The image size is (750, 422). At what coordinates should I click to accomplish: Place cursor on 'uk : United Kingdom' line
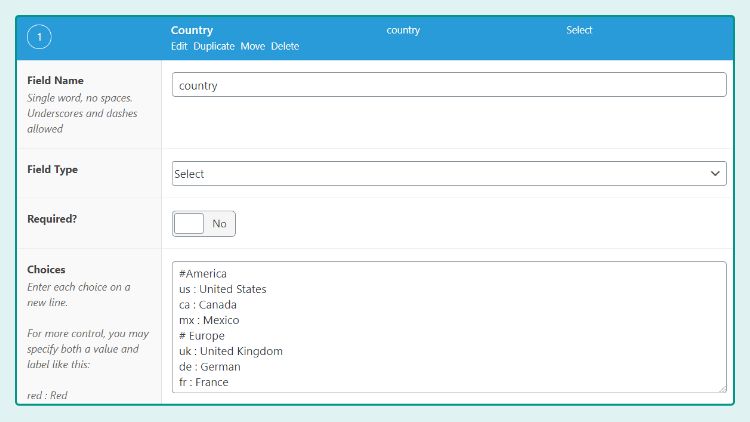pyautogui.click(x=231, y=351)
